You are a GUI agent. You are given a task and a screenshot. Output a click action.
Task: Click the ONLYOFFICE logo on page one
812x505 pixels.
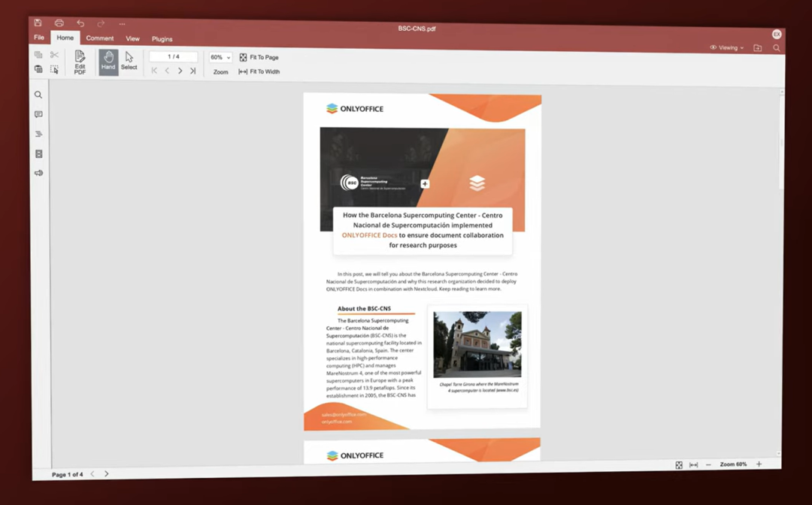coord(355,109)
